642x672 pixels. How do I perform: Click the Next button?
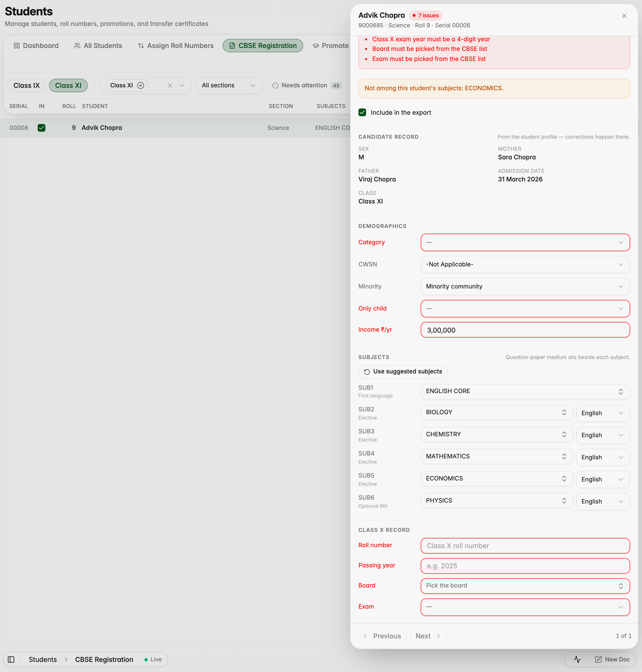[428, 636]
